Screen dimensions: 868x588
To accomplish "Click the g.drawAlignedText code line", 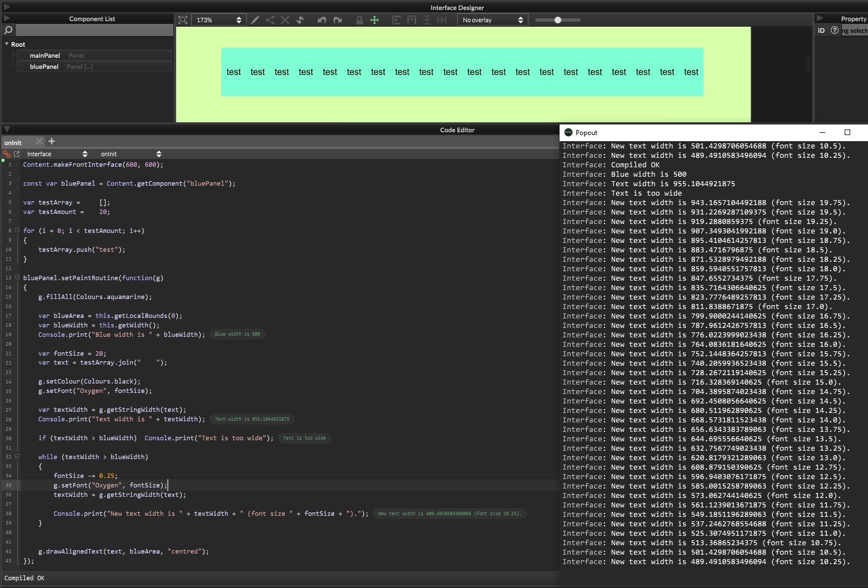I will point(123,551).
